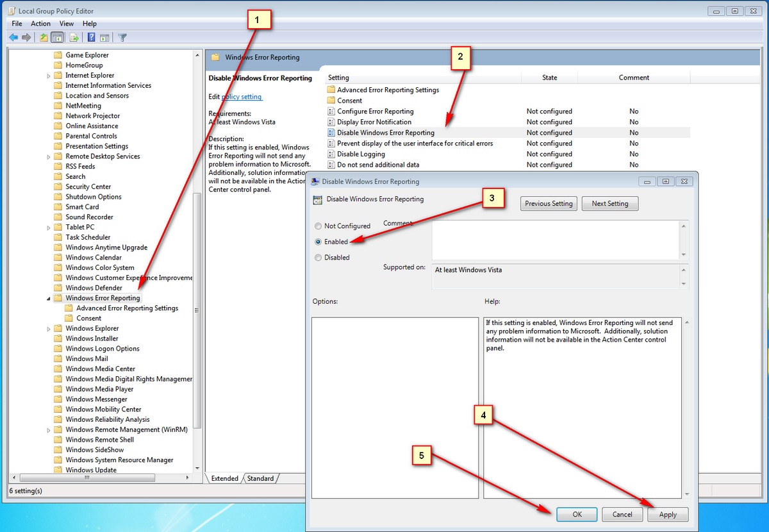Click the policy icon beside Disable Logging
Viewport: 769px width, 532px height.
tap(331, 154)
